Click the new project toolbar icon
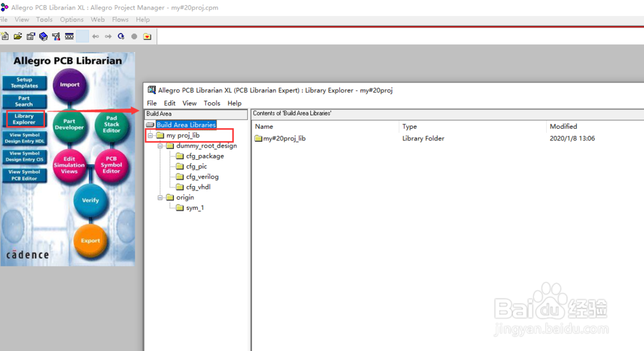This screenshot has width=644, height=351. [5, 36]
